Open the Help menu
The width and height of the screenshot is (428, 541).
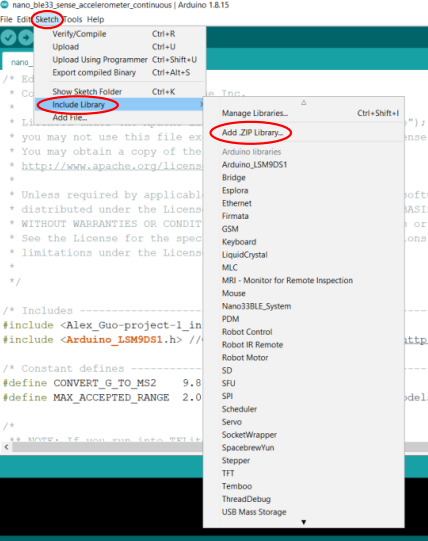click(x=95, y=19)
